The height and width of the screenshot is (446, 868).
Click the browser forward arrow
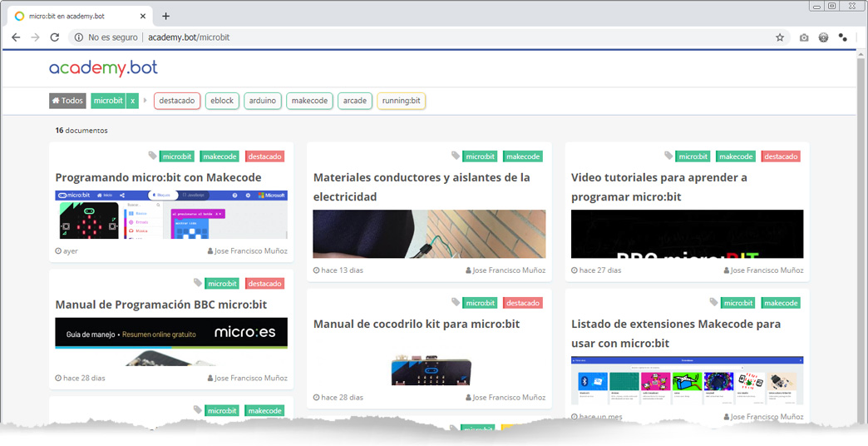pyautogui.click(x=35, y=37)
